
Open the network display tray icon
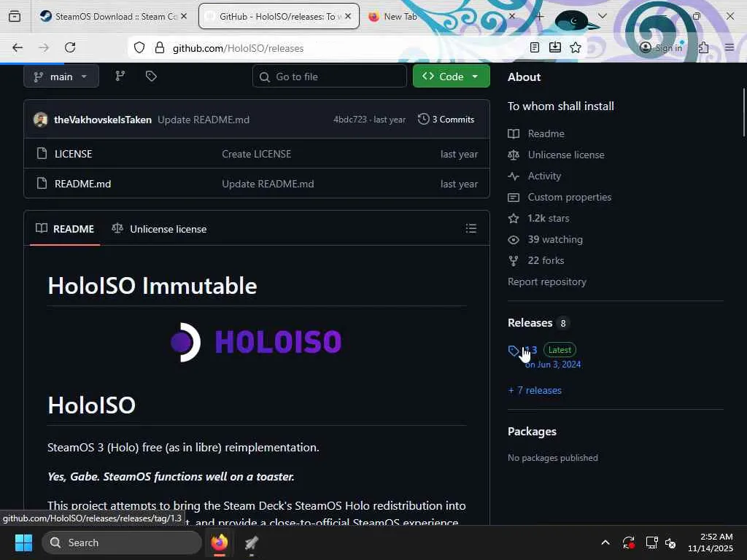tap(651, 542)
